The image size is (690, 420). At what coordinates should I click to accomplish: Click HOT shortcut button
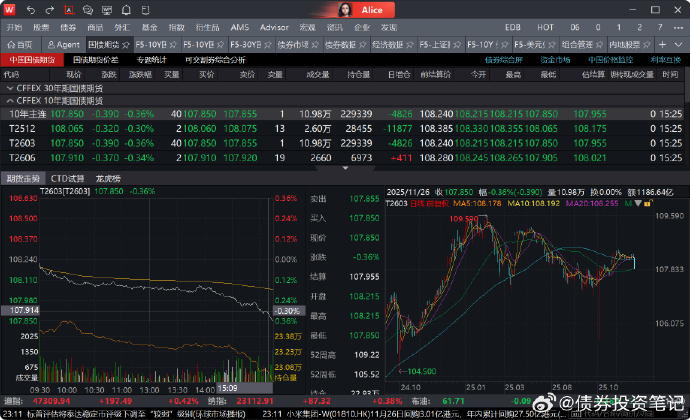[545, 27]
